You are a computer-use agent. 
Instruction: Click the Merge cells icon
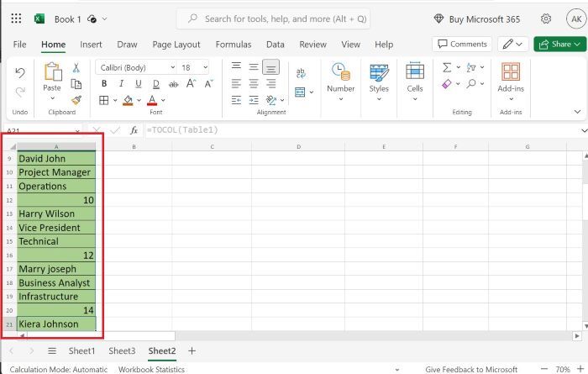pyautogui.click(x=300, y=92)
